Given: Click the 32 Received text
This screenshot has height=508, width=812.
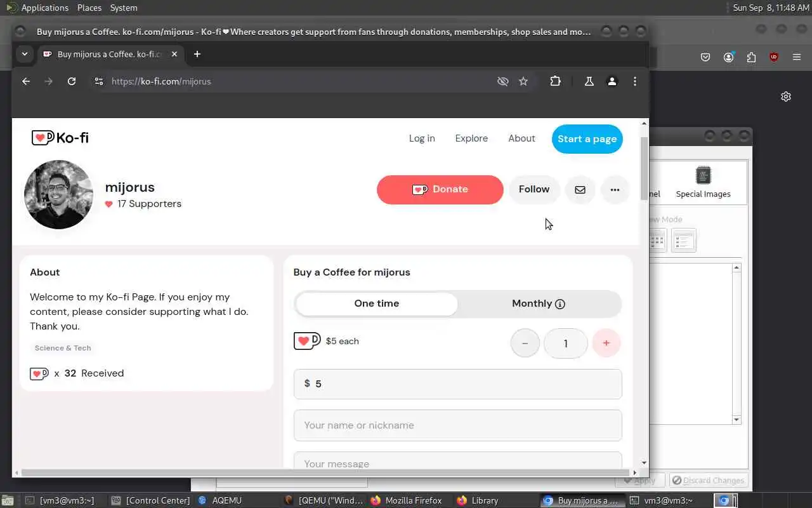Looking at the screenshot, I should pyautogui.click(x=94, y=373).
